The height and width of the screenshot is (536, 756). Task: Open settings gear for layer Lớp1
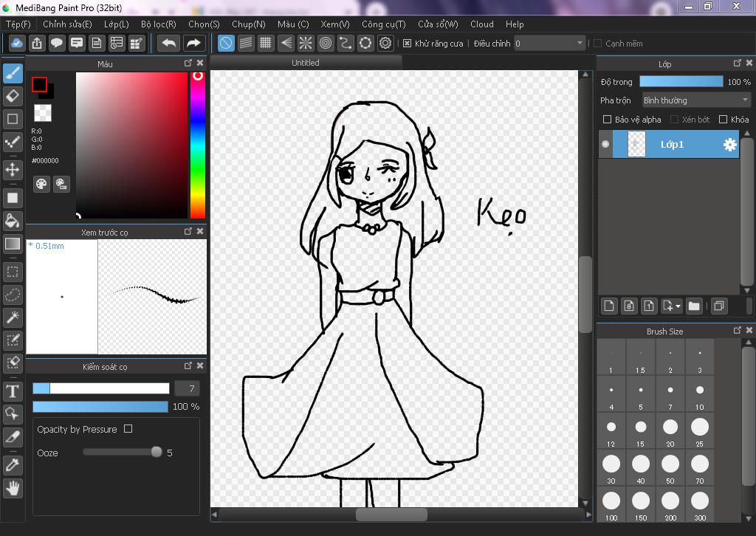pyautogui.click(x=730, y=144)
